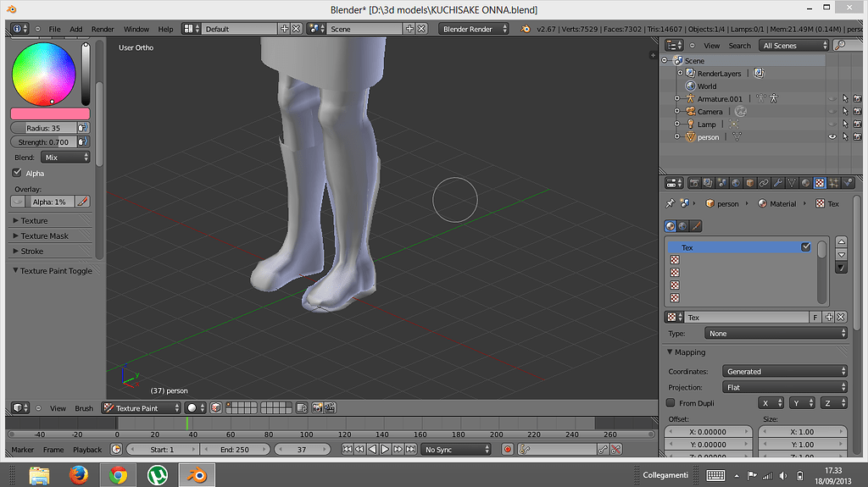Open the Blend mode Mix dropdown

[65, 158]
